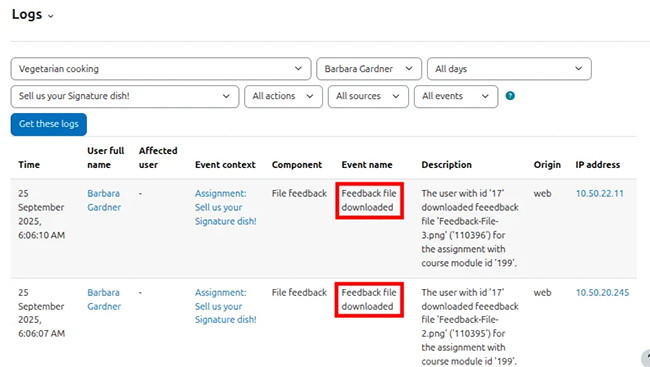650x367 pixels.
Task: Click the IP address column header
Action: pyautogui.click(x=598, y=165)
